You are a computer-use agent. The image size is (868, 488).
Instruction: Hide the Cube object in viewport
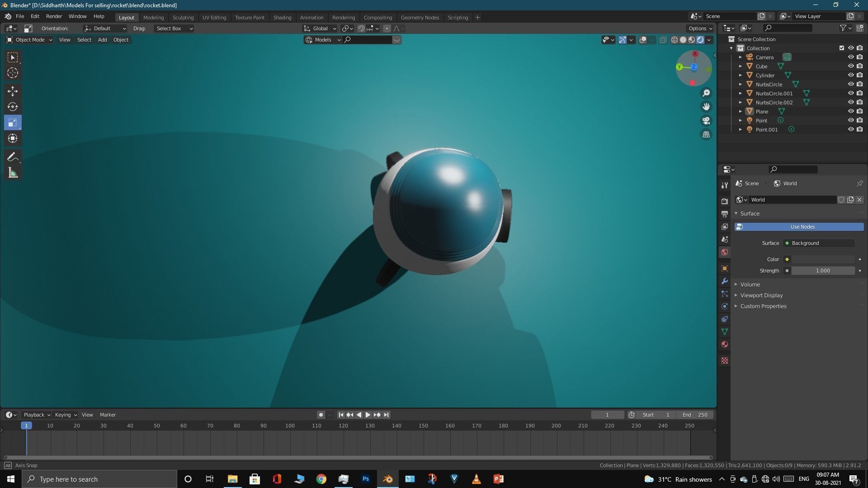coord(850,66)
